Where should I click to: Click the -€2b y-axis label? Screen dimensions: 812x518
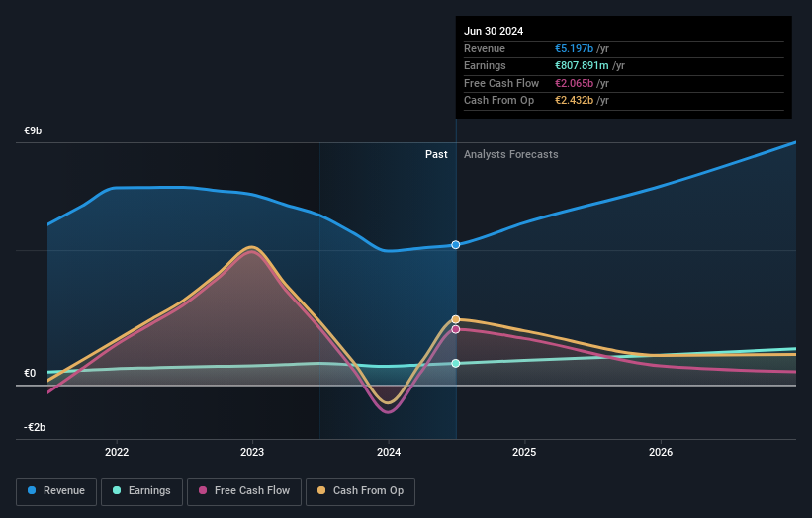click(x=35, y=427)
